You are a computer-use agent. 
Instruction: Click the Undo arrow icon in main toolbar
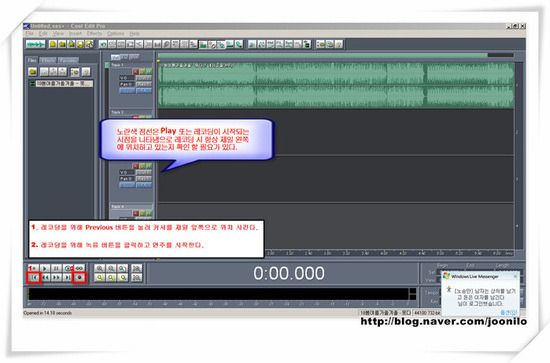click(103, 44)
